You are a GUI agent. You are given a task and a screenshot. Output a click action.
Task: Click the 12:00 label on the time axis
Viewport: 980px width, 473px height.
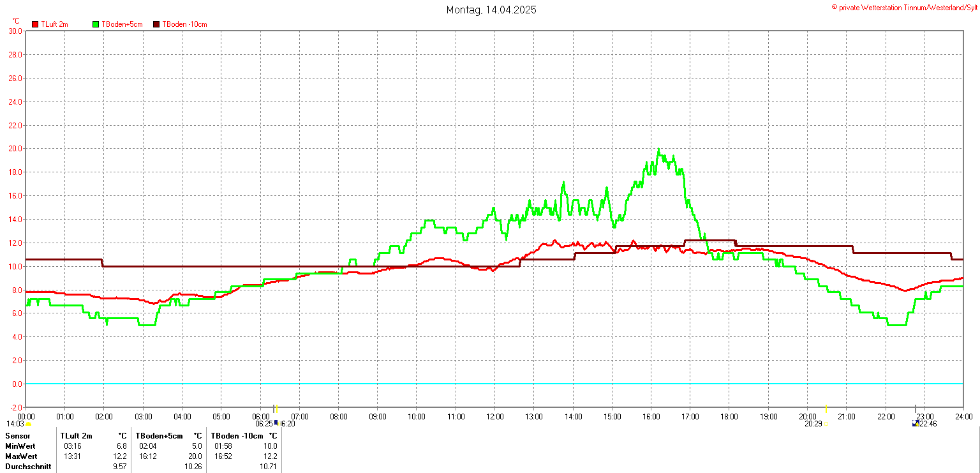pyautogui.click(x=494, y=417)
